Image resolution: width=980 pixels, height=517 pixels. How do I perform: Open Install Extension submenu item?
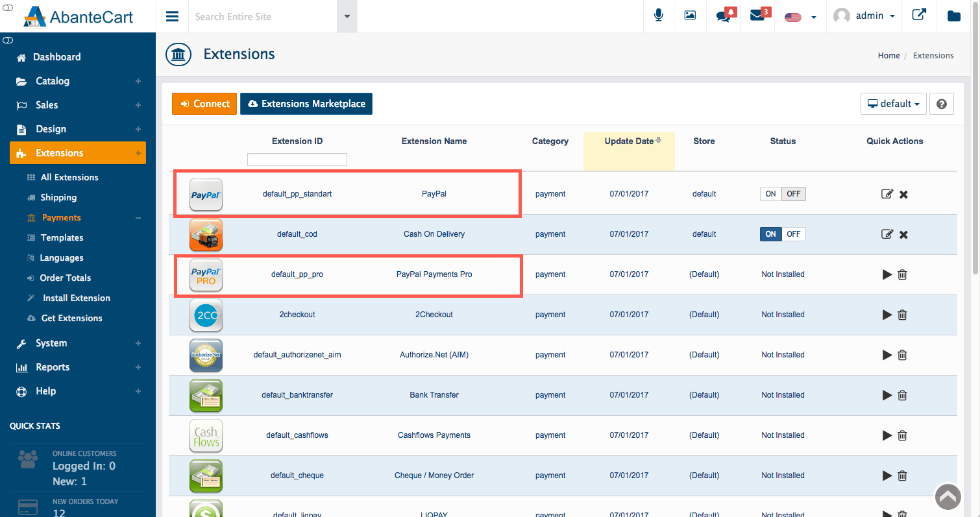(76, 298)
